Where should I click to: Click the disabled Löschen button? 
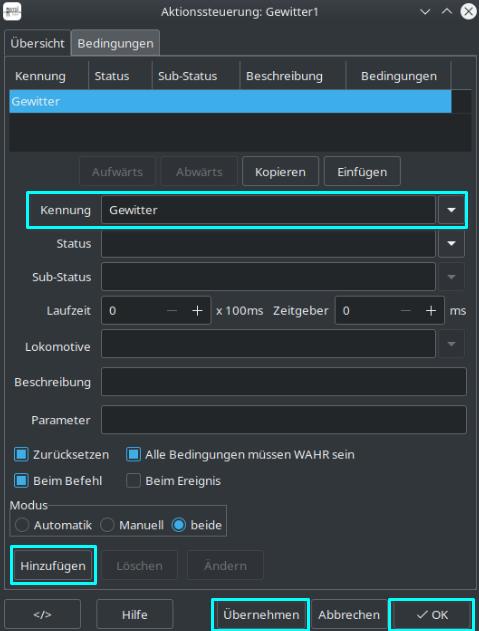click(139, 565)
